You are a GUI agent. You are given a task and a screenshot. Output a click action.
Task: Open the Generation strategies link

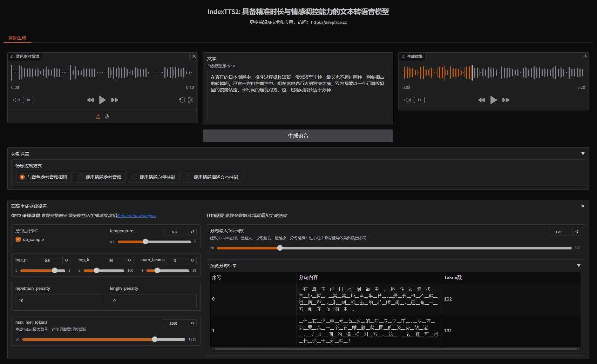(x=136, y=215)
